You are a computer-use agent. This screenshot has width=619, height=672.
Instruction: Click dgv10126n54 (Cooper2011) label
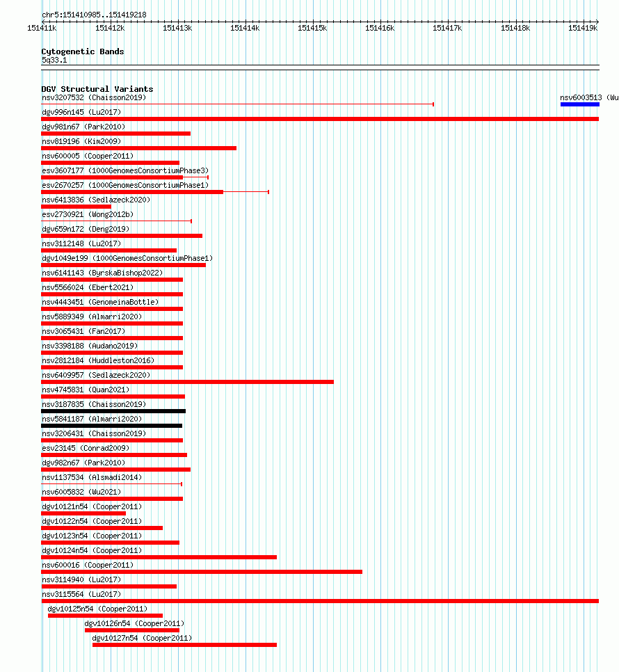(134, 623)
